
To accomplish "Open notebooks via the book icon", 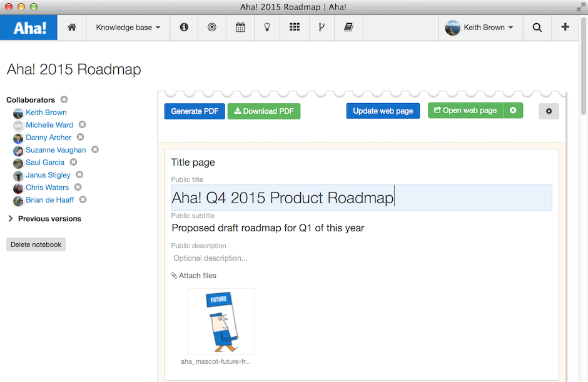I will [x=348, y=28].
